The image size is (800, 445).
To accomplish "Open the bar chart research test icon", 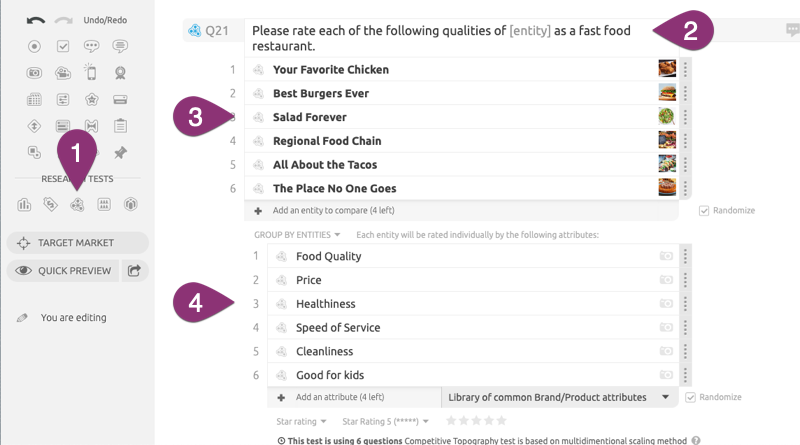I will click(x=24, y=205).
